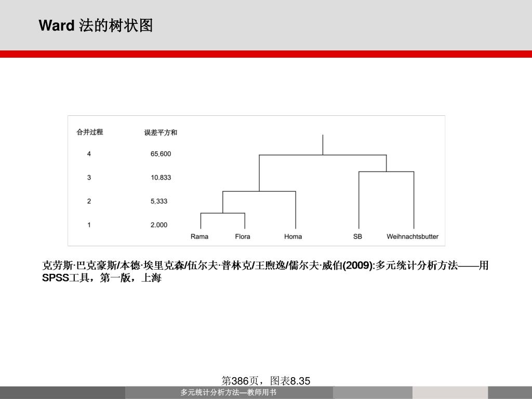Select the value 2.000
The image size is (532, 399).
tap(159, 225)
